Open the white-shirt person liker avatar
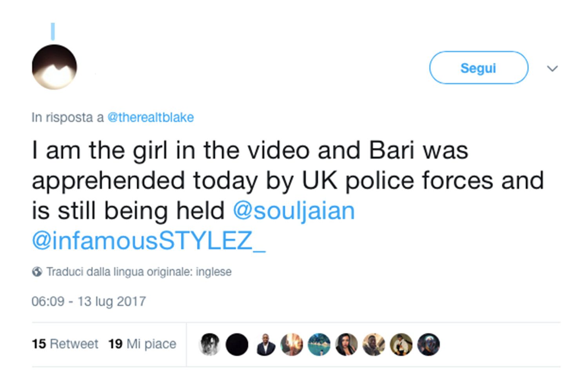 pyautogui.click(x=401, y=345)
